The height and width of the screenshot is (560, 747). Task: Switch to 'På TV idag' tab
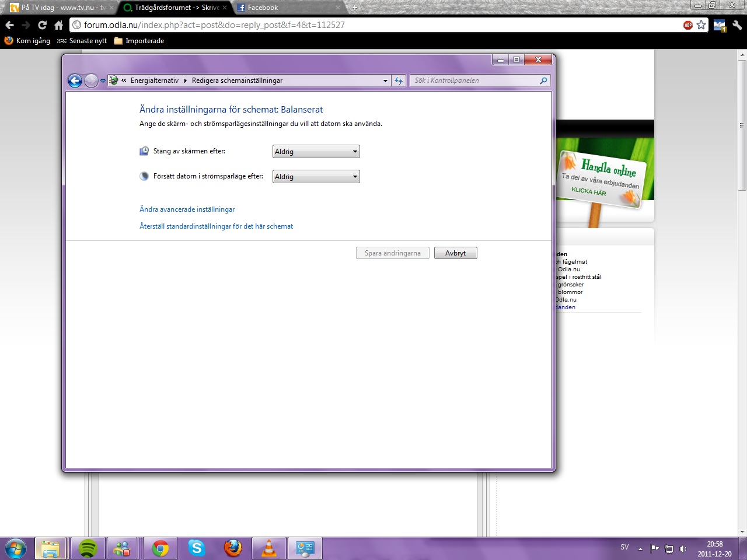pyautogui.click(x=58, y=8)
